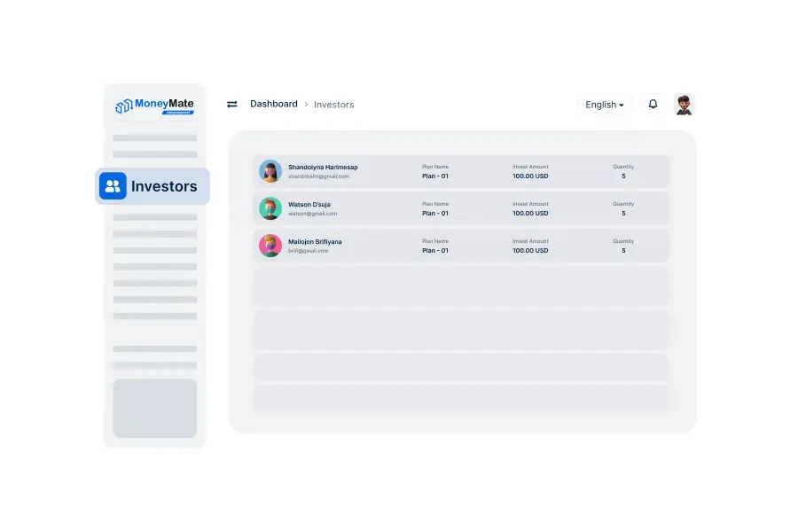
Task: Click the placeholder card at sidebar bottom
Action: [x=154, y=408]
